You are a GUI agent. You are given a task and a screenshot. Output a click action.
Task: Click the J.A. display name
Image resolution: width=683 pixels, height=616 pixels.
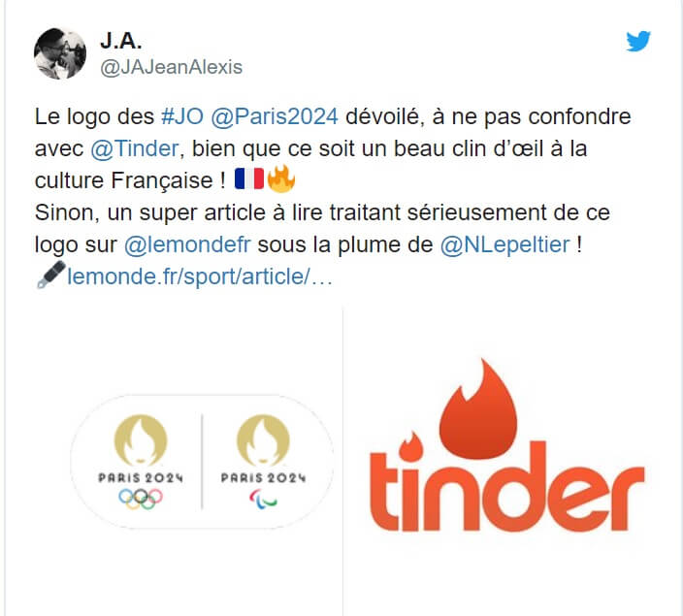[121, 41]
